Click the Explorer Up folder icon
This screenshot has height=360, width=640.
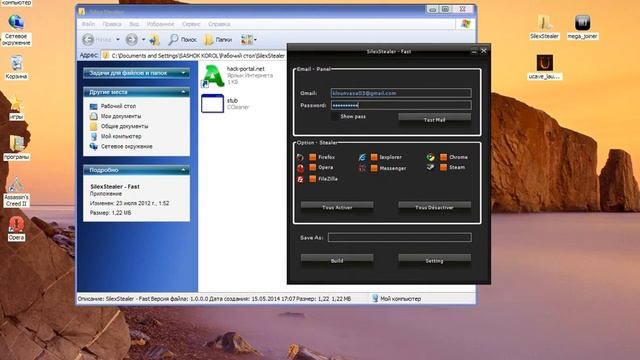click(154, 40)
